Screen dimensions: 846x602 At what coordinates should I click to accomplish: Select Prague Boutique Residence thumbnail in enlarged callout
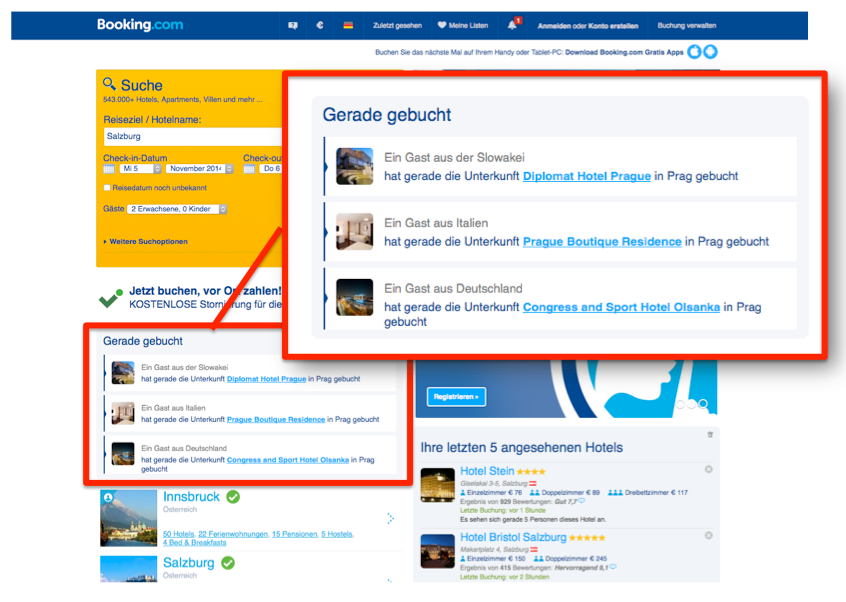coord(354,231)
